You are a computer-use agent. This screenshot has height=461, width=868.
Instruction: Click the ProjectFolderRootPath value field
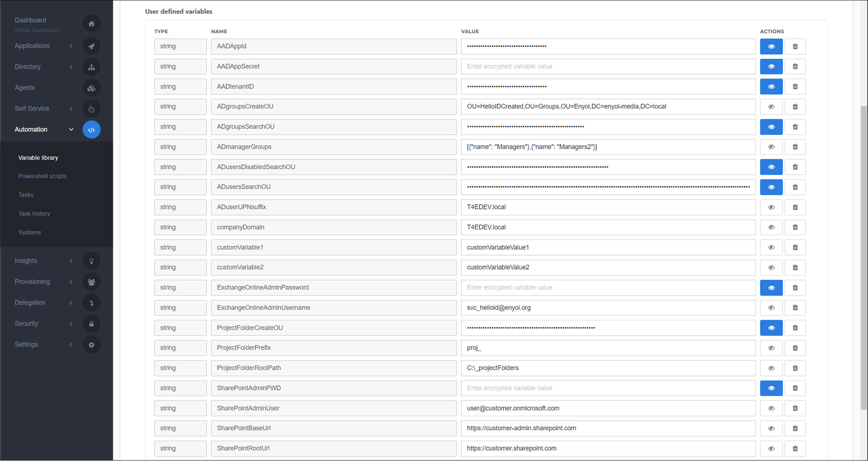(x=608, y=368)
